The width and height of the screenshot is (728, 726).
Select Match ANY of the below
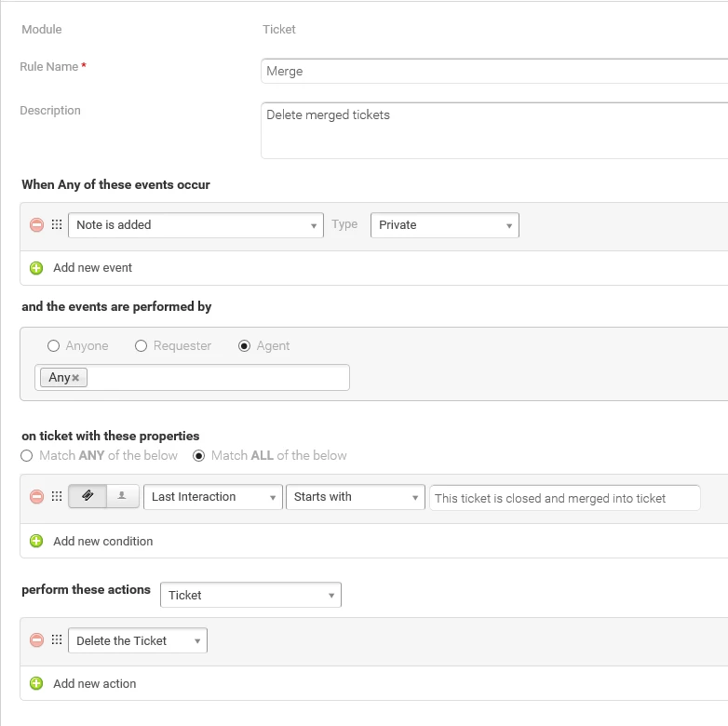point(27,456)
